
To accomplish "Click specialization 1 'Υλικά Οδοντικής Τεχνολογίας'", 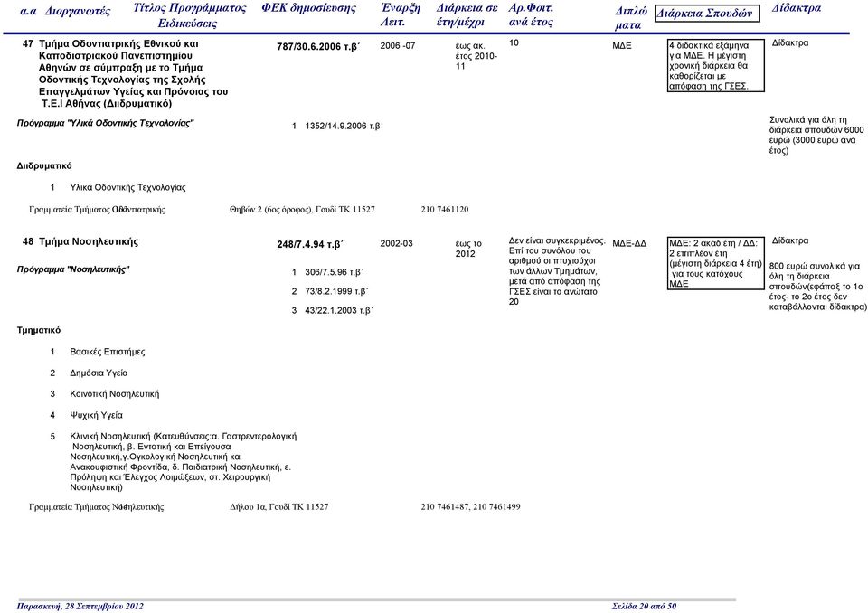I will click(127, 188).
